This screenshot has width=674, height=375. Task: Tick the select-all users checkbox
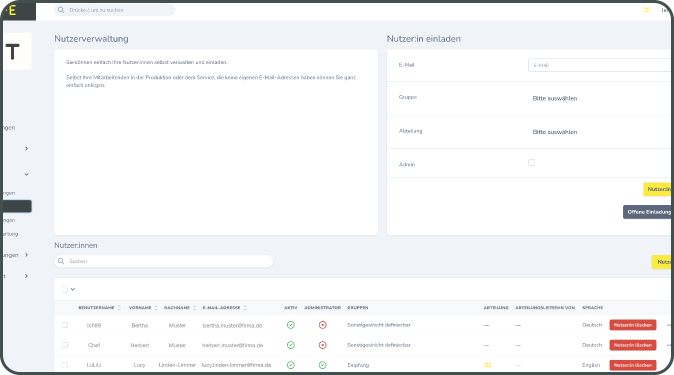64,289
